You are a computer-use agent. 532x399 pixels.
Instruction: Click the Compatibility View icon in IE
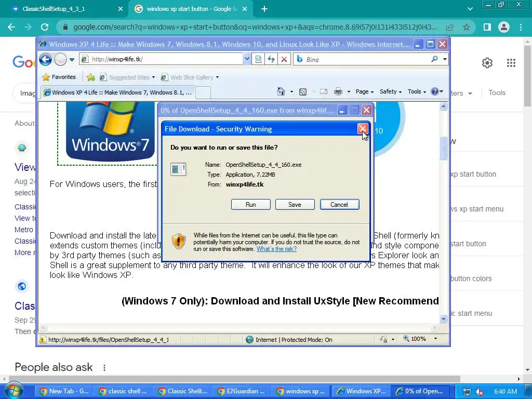point(259,59)
